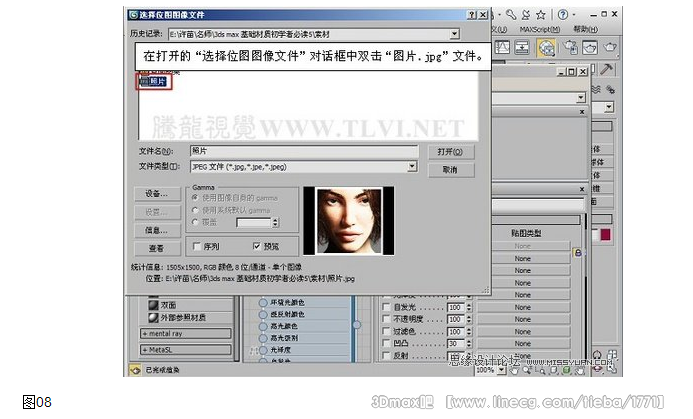Viewport: 693px width, 419px height.
Task: Click the blue question mark help icon
Action: 563,15
